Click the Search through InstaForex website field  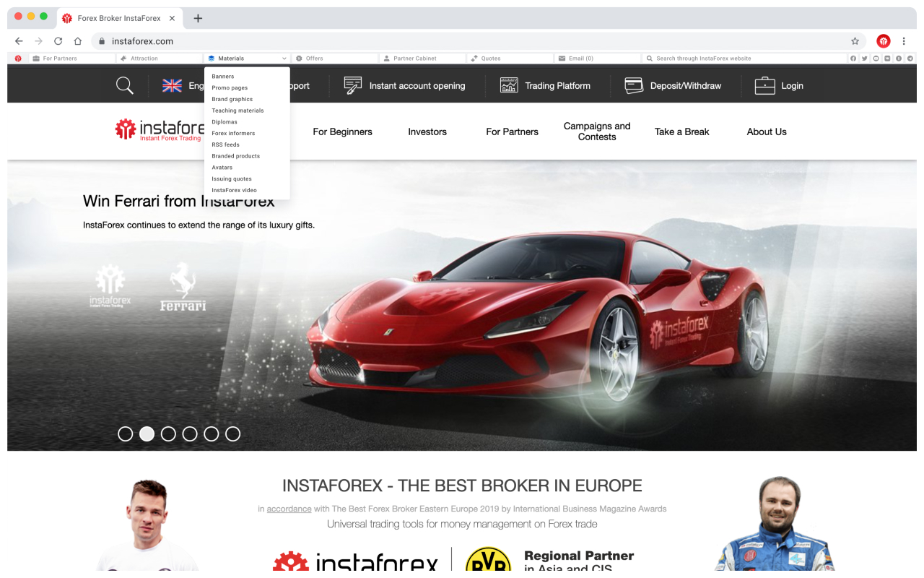[x=745, y=59]
